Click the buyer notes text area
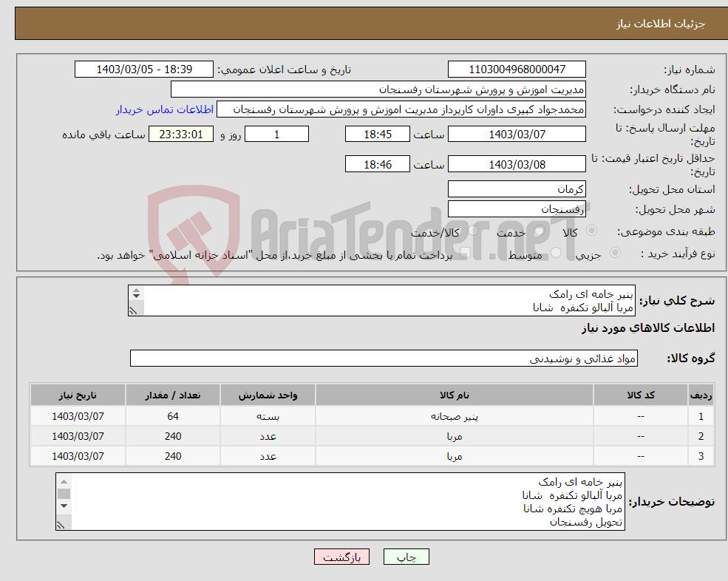Image resolution: width=728 pixels, height=581 pixels. tap(340, 502)
